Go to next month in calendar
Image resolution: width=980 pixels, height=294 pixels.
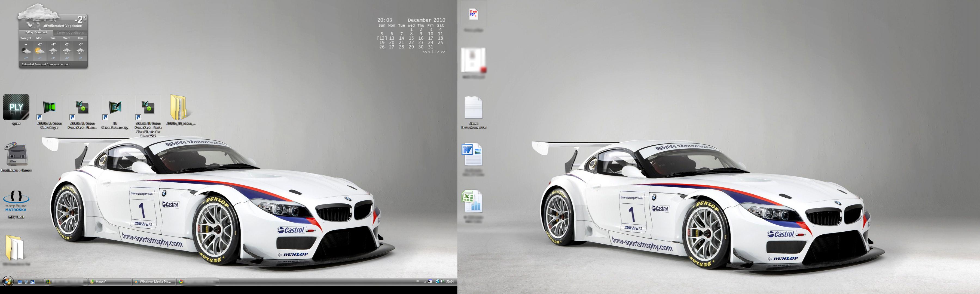point(438,52)
